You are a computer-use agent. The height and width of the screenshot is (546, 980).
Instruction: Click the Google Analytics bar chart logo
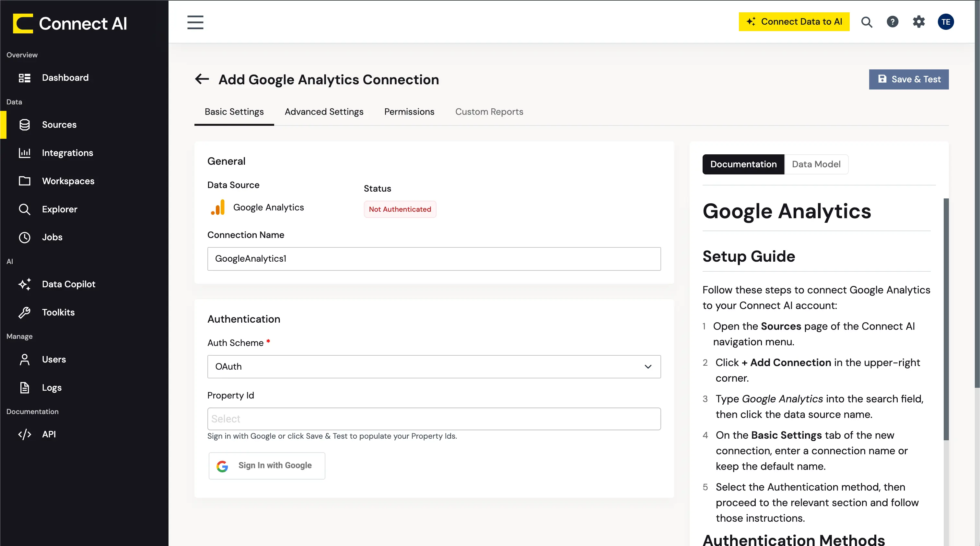pyautogui.click(x=218, y=208)
